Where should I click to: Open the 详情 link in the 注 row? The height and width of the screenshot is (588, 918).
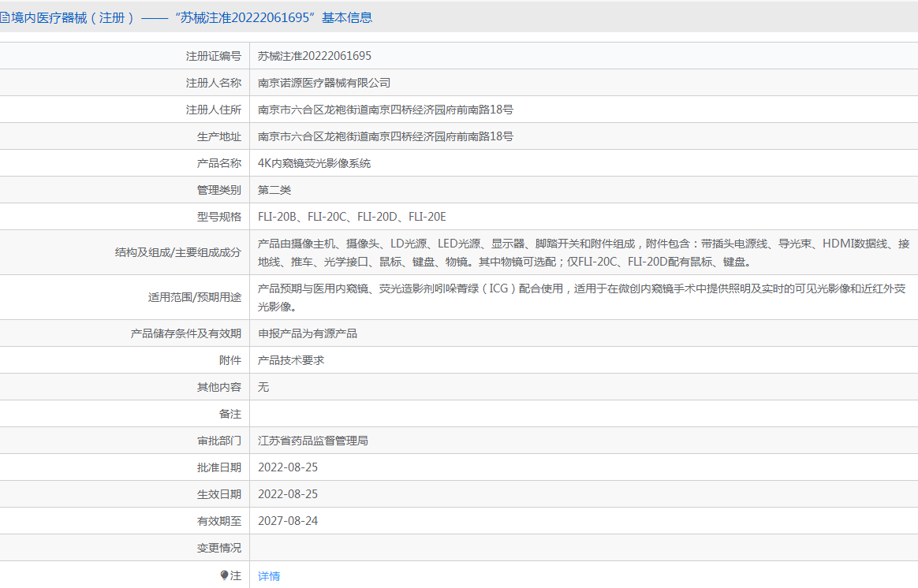click(269, 576)
